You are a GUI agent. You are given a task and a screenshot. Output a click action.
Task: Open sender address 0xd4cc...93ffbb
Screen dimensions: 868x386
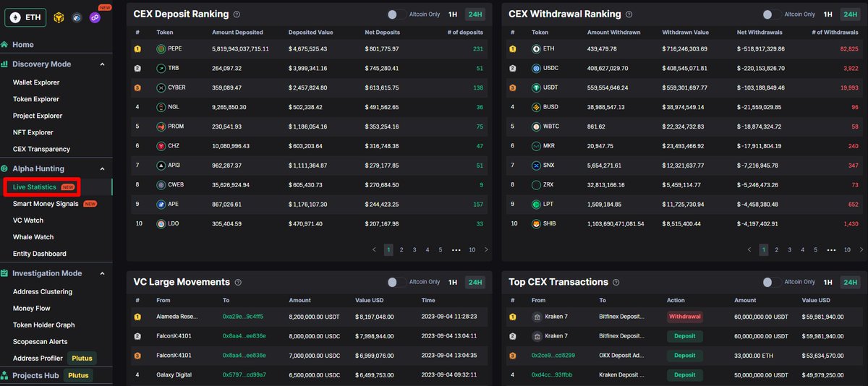[x=552, y=375]
